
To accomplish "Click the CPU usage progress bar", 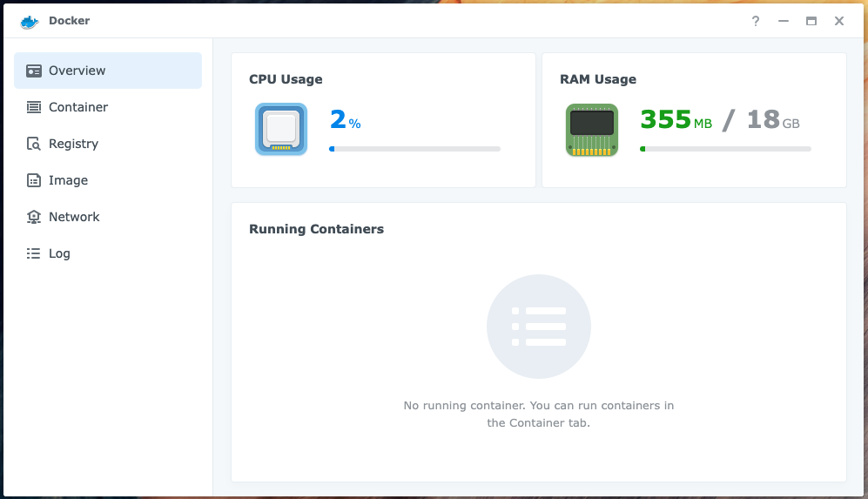I will pyautogui.click(x=414, y=149).
